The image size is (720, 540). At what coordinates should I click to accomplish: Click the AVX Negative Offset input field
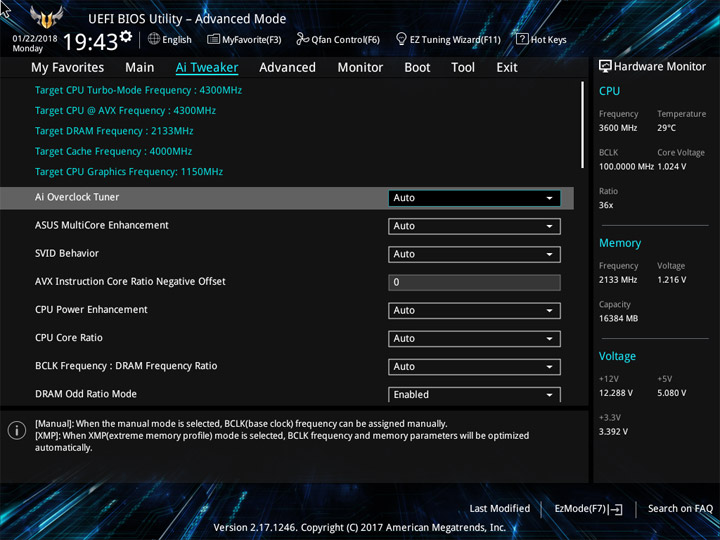[474, 282]
